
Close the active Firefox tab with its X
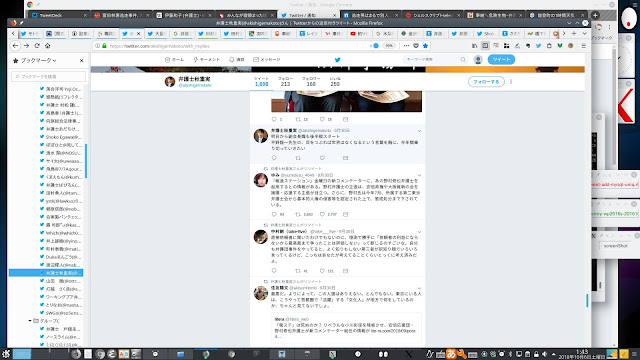(138, 33)
